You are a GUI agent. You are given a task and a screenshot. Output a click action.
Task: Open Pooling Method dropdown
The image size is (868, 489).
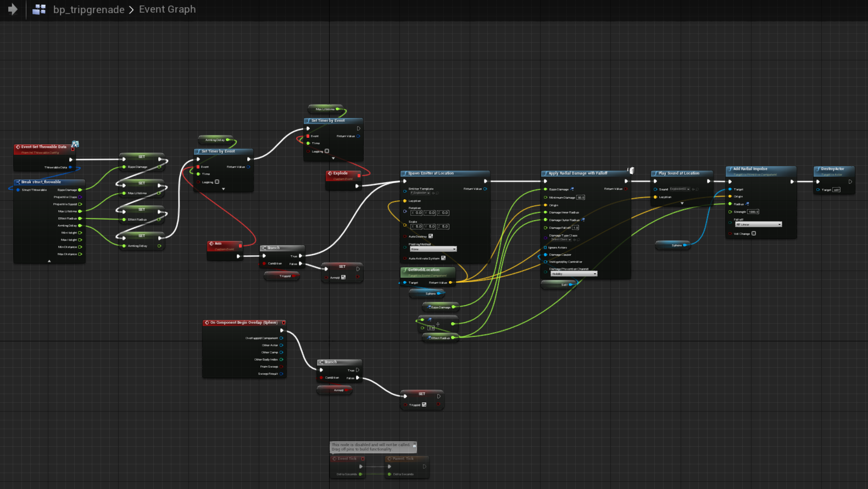(x=433, y=249)
